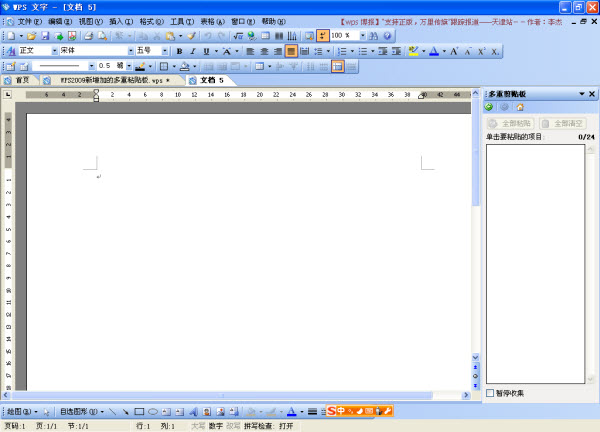Screen dimensions: 600x432
Task: Click the superscript X² icon
Action: pyautogui.click(x=481, y=50)
